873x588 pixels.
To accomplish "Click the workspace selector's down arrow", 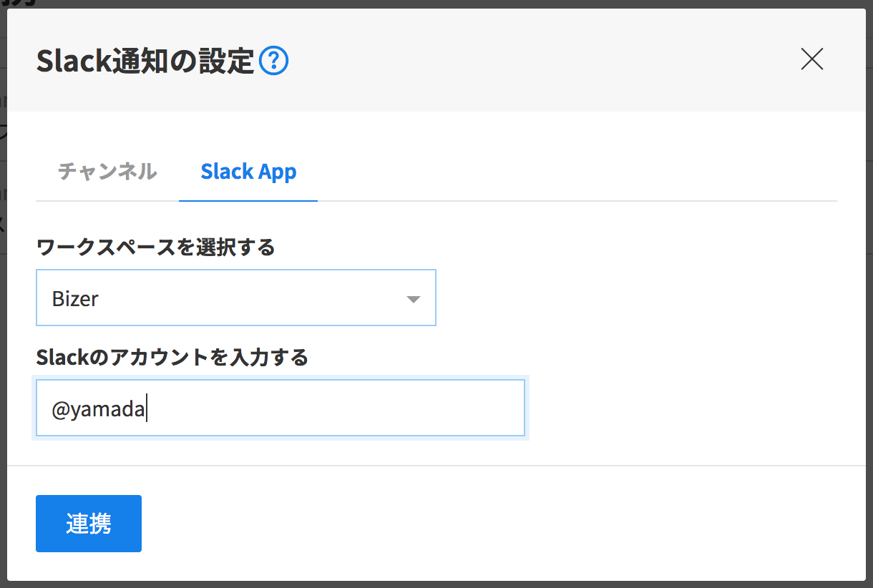I will 413,299.
